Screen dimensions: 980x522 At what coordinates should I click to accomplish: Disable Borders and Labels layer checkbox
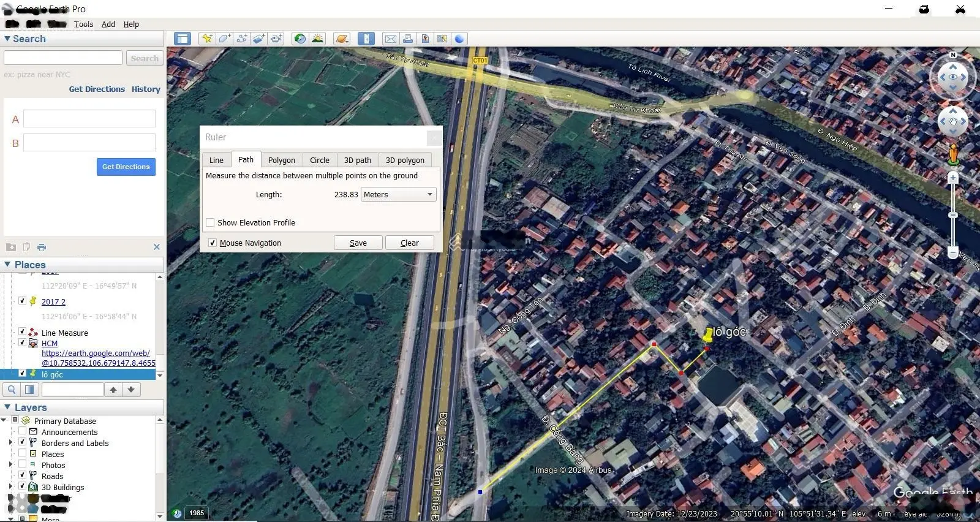coord(23,442)
